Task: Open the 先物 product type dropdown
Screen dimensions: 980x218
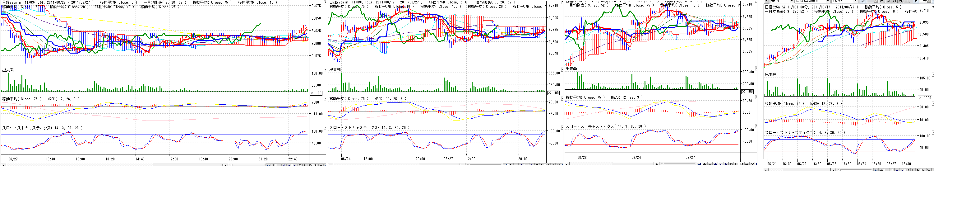Action: (x=792, y=1)
